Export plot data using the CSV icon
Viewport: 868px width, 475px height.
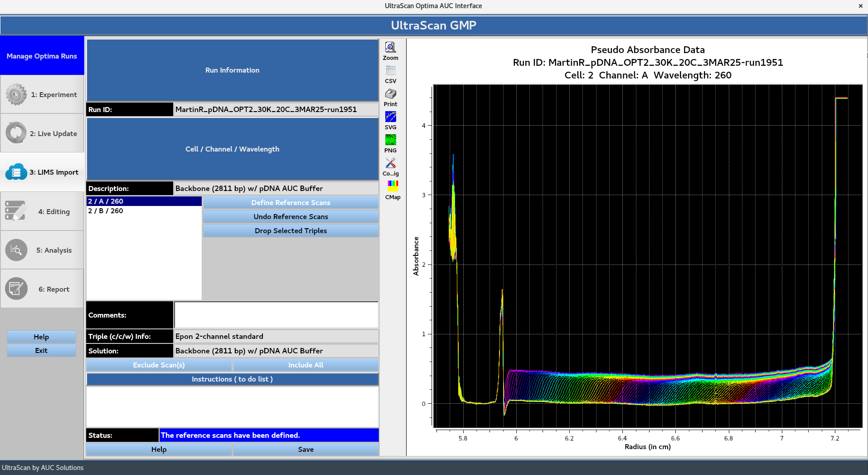click(390, 70)
